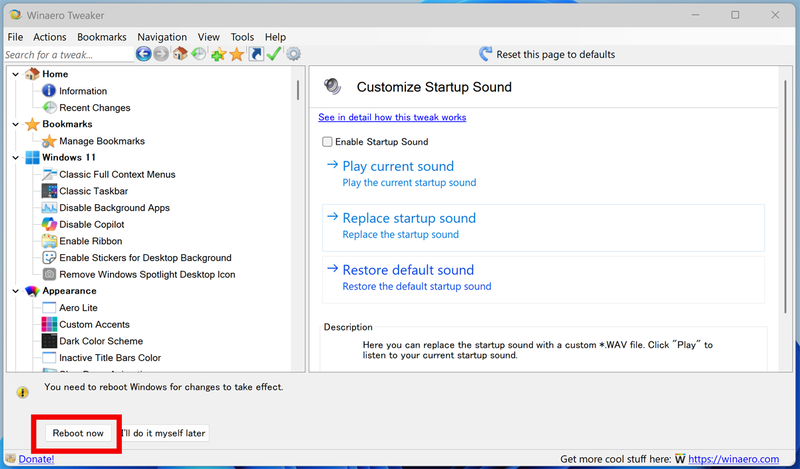Open Recent Changes from the toolbar clock icon
Screen dimensions: 800x469
click(x=199, y=54)
